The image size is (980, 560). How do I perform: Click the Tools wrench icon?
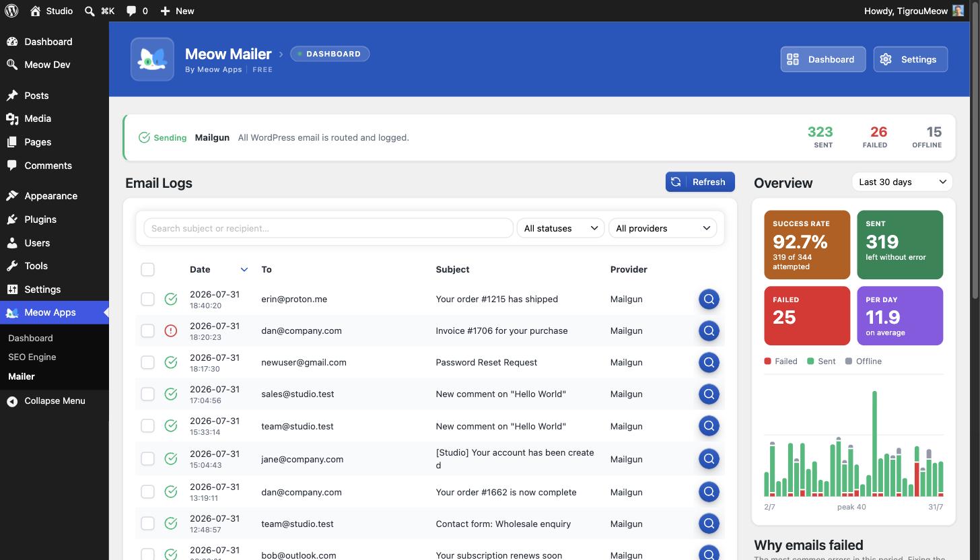click(12, 266)
